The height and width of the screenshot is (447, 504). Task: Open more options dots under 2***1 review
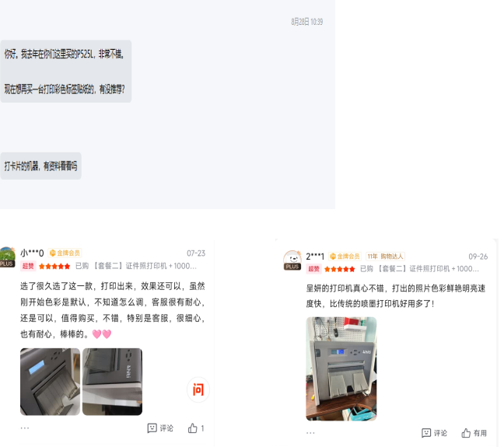point(310,432)
